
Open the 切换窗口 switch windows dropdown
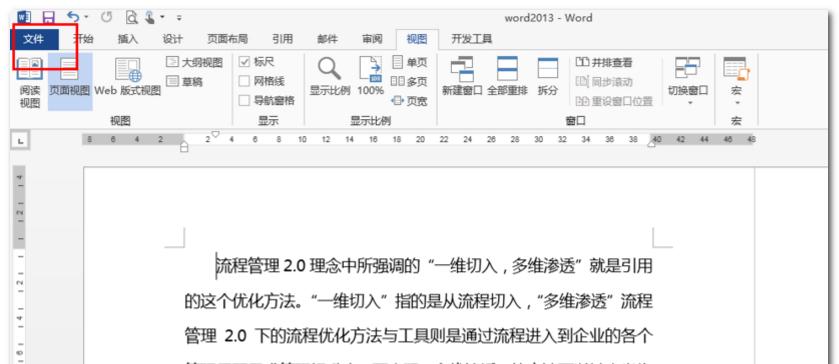pyautogui.click(x=688, y=80)
